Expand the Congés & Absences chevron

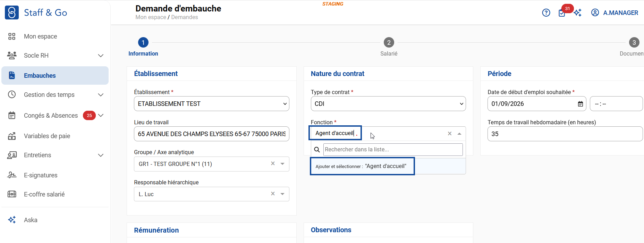tap(101, 115)
